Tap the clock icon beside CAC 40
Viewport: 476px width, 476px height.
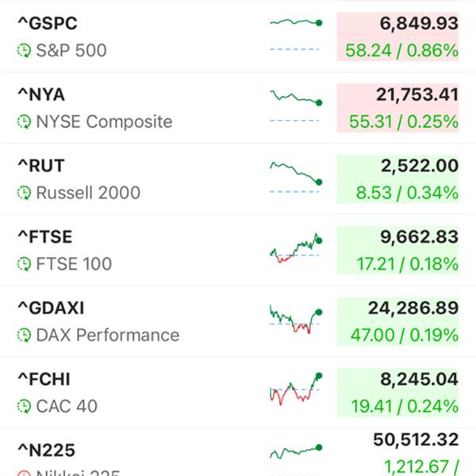tap(25, 406)
